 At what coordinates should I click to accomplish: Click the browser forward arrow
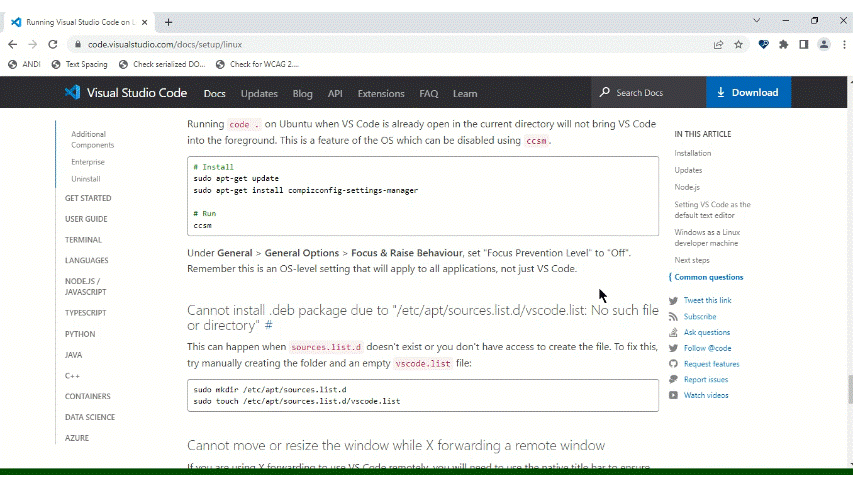(33, 45)
